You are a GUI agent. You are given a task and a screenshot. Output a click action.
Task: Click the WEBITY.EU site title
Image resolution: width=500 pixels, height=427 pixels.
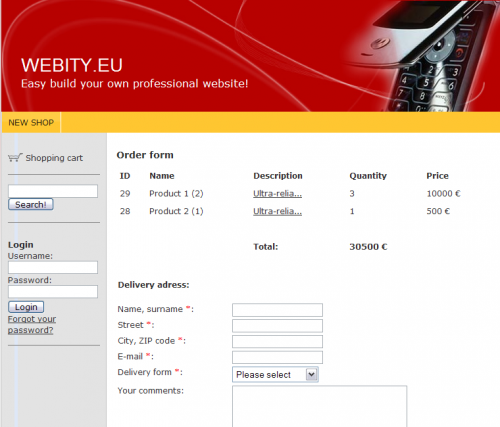[72, 65]
